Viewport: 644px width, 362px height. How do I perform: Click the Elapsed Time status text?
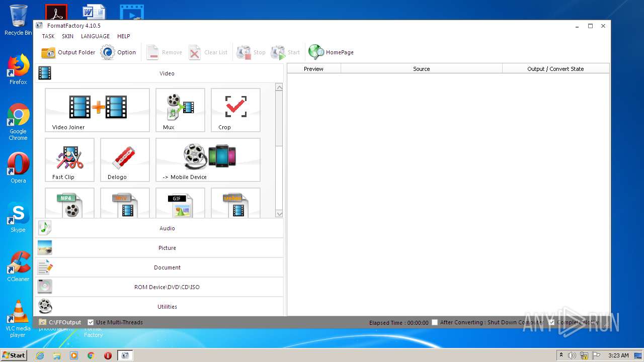click(x=398, y=323)
